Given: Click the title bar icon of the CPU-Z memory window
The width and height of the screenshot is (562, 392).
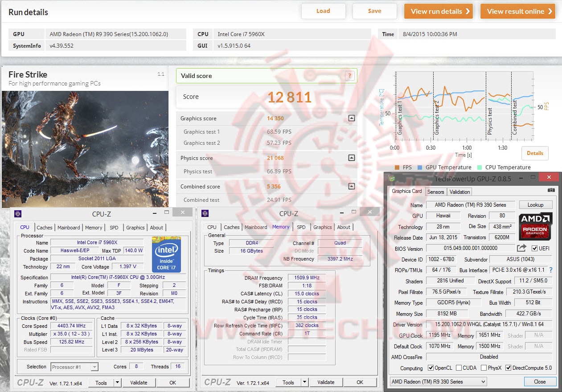Looking at the screenshot, I should (x=205, y=213).
